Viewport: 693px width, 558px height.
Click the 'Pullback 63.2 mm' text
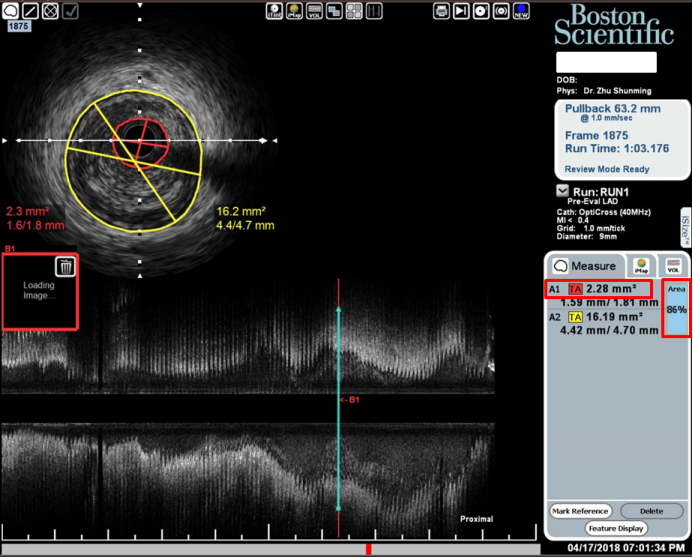coord(613,108)
